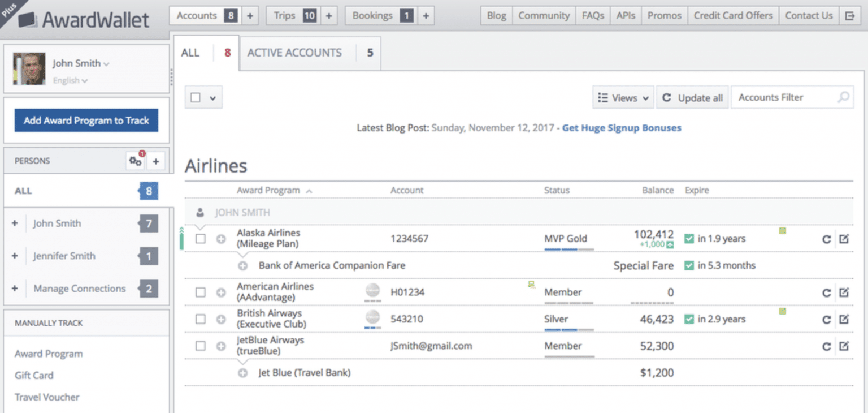Refresh the Alaska Airlines account balance
This screenshot has height=413, width=868.
(x=826, y=239)
